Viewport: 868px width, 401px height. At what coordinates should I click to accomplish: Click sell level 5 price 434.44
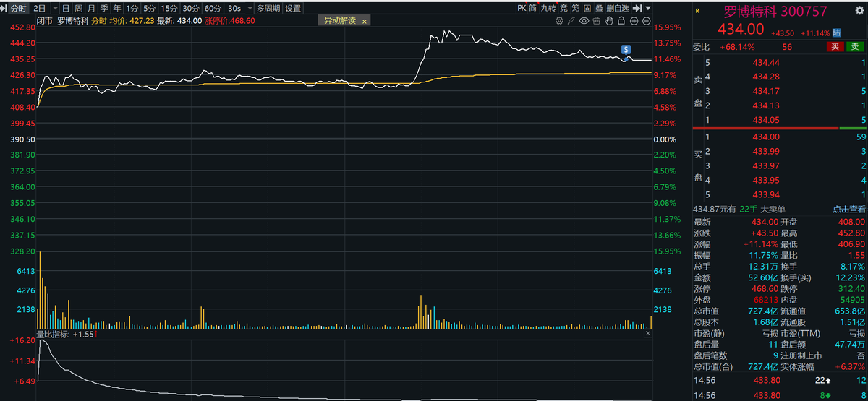point(766,63)
